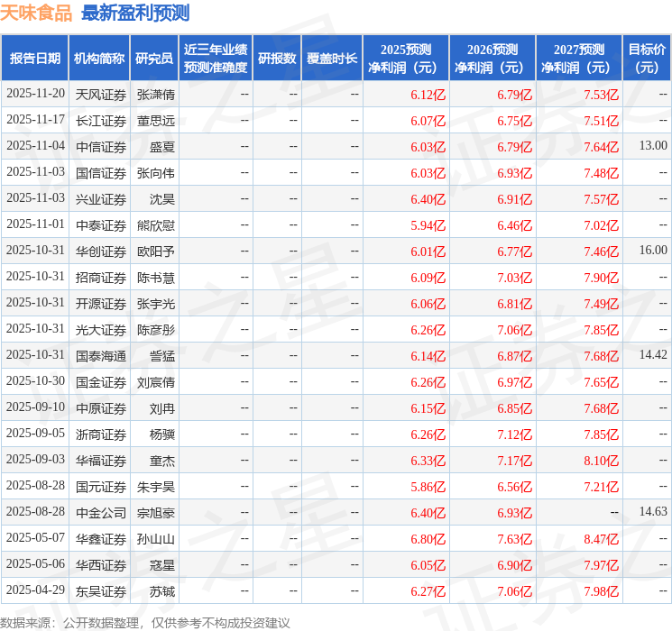Click the 天味食品 title text
Image resolution: width=672 pixels, height=631 pixels.
36,13
